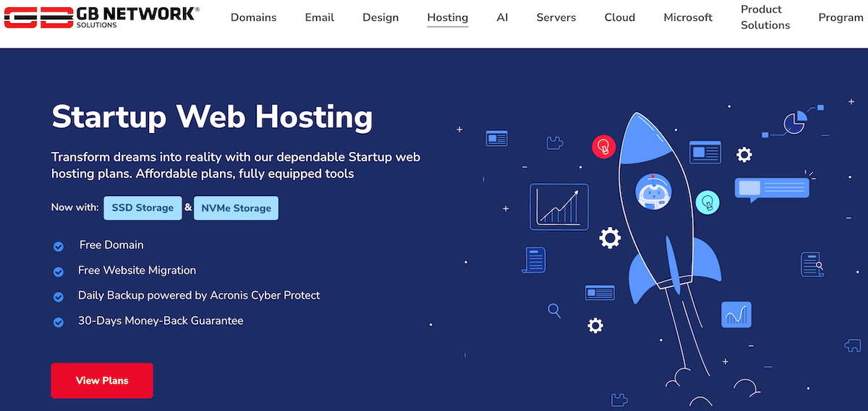Click the NVMe Storage badge
Viewport: 868px width, 411px height.
pos(236,208)
